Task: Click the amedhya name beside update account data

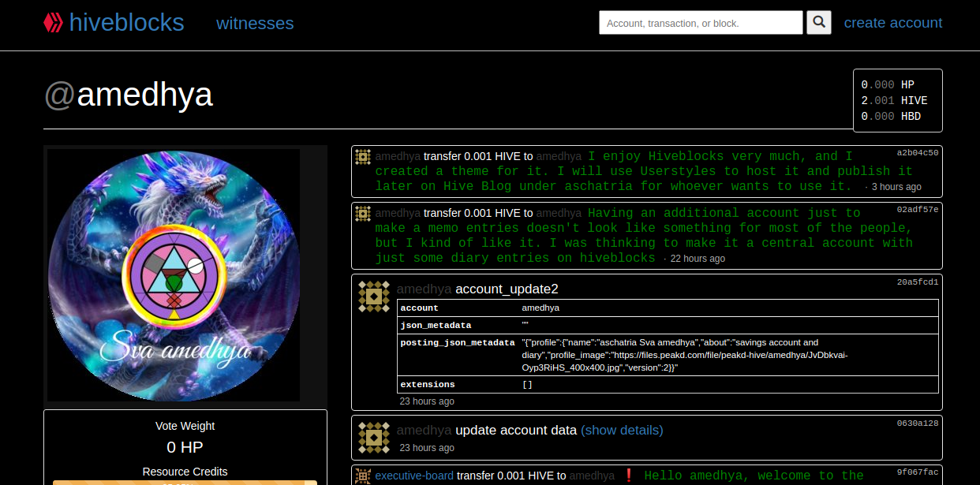Action: (x=424, y=431)
